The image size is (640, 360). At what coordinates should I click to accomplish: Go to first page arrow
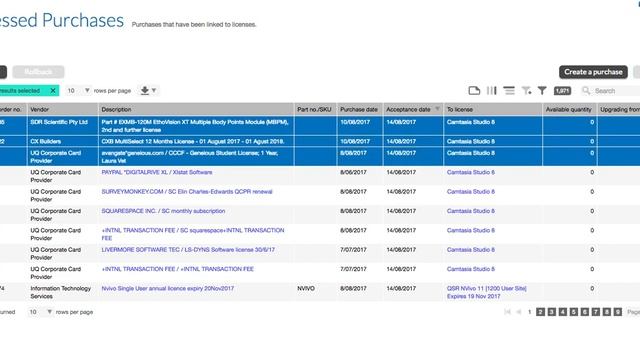coord(508,312)
